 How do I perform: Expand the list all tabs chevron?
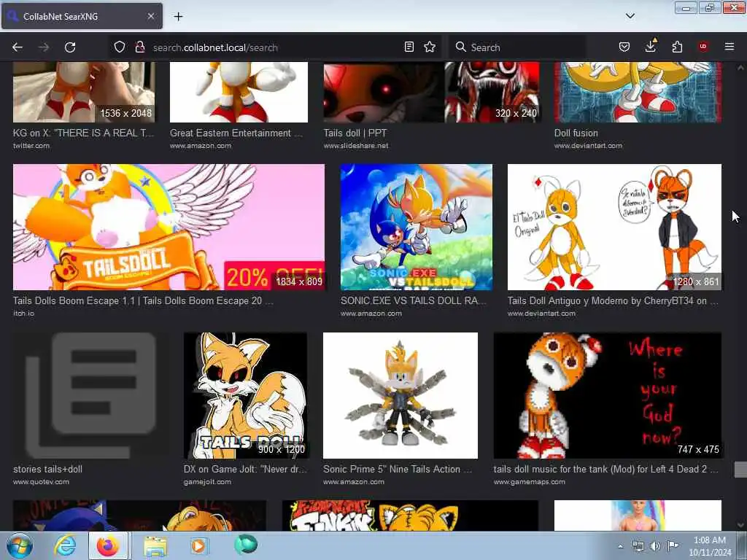(x=630, y=16)
